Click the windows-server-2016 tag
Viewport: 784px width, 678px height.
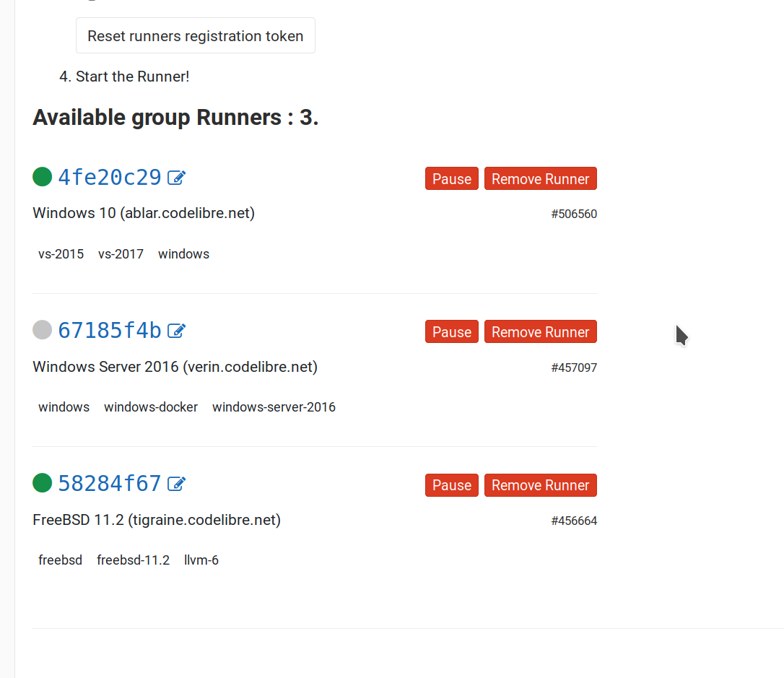coord(274,407)
